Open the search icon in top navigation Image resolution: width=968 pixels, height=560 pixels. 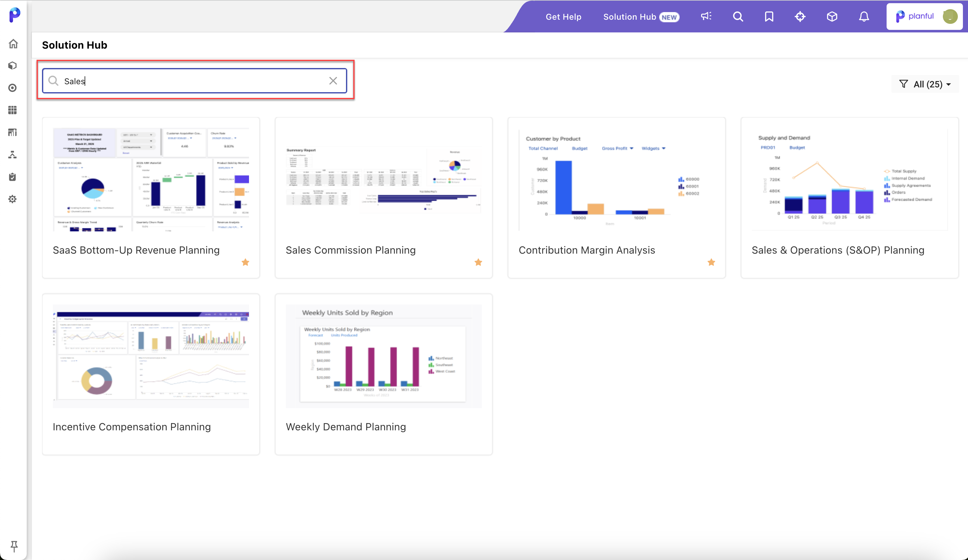738,17
